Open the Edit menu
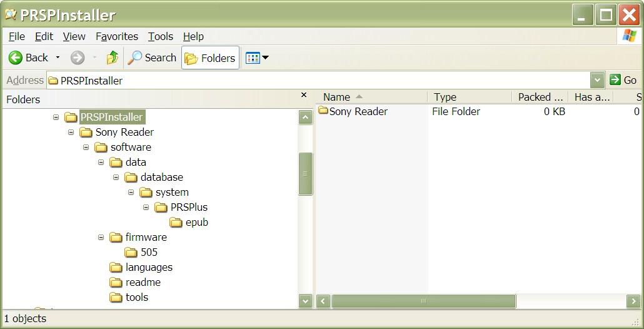This screenshot has height=329, width=644. 44,36
